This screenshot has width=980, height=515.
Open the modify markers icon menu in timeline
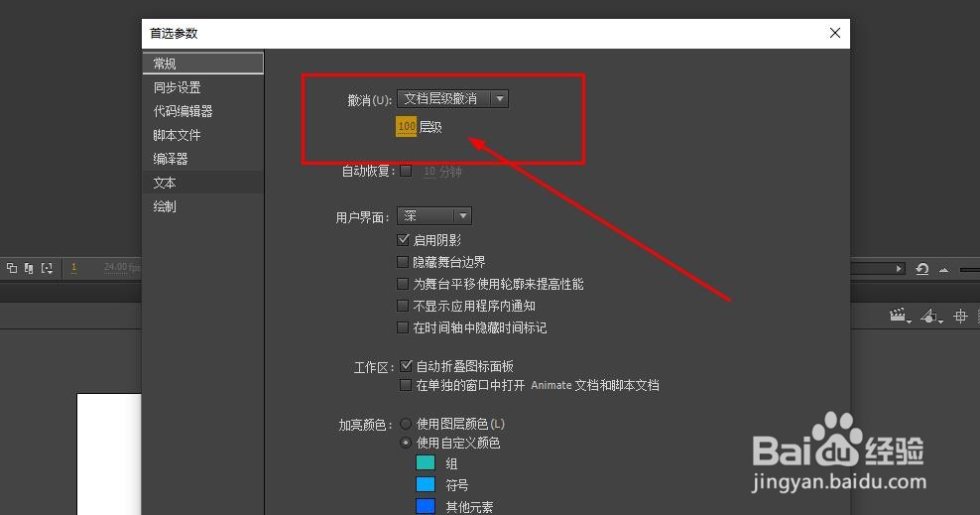click(47, 268)
